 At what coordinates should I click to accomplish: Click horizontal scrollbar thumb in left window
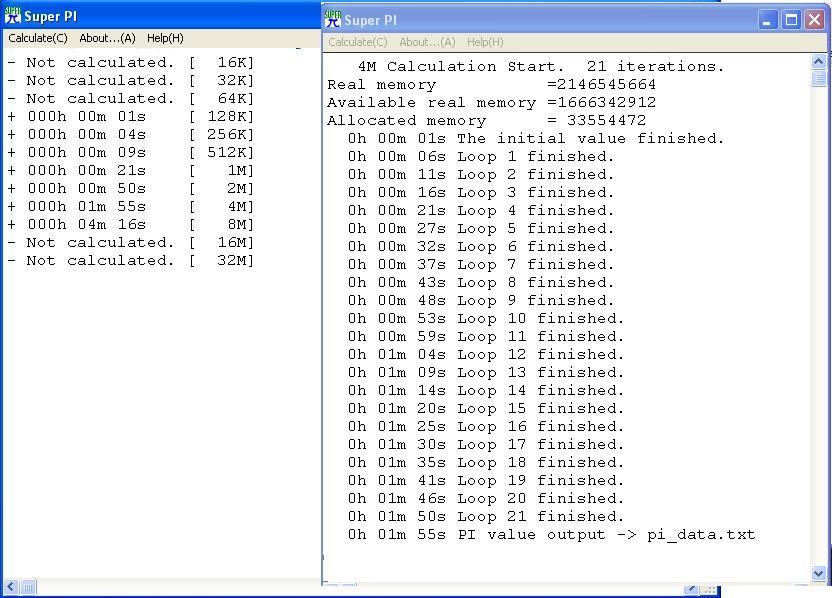coord(28,587)
